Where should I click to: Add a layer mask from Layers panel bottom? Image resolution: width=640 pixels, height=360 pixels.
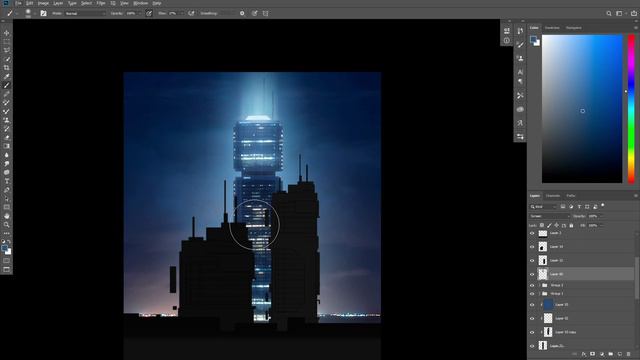(x=593, y=354)
